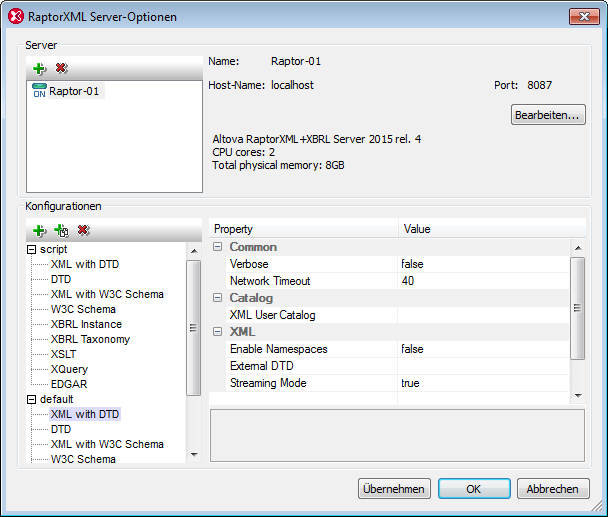
Task: Click the delete configuration icon
Action: [x=83, y=230]
